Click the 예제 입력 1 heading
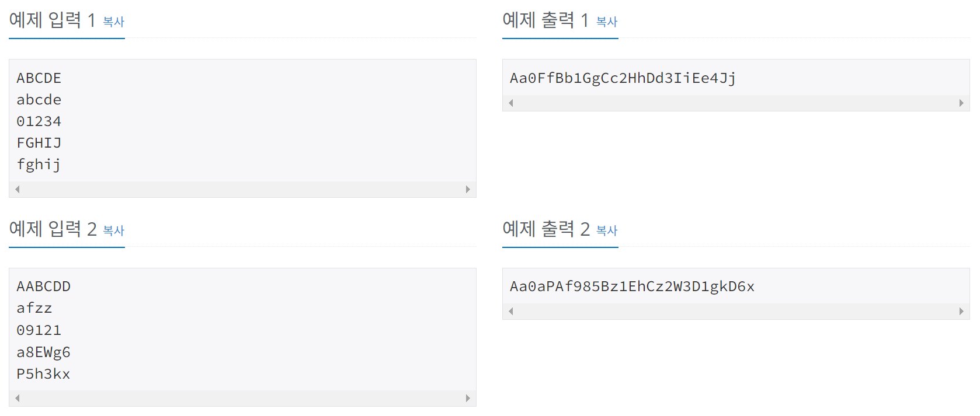Image resolution: width=980 pixels, height=416 pixels. [52, 20]
